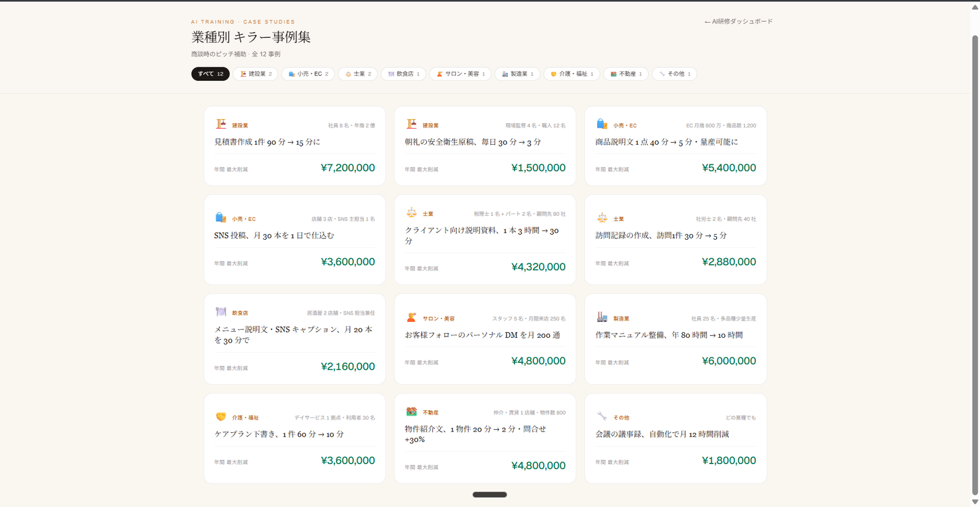Filter cases by 建設業

255,74
